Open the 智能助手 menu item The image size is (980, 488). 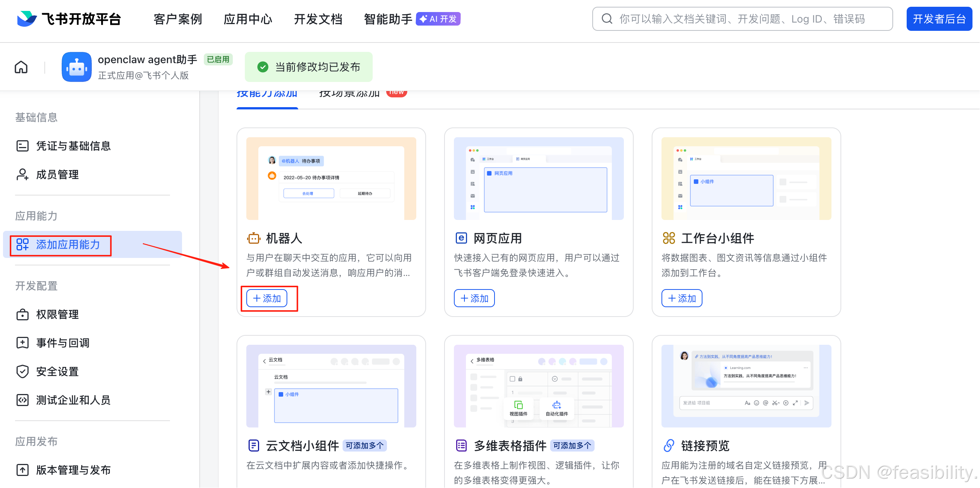click(387, 19)
